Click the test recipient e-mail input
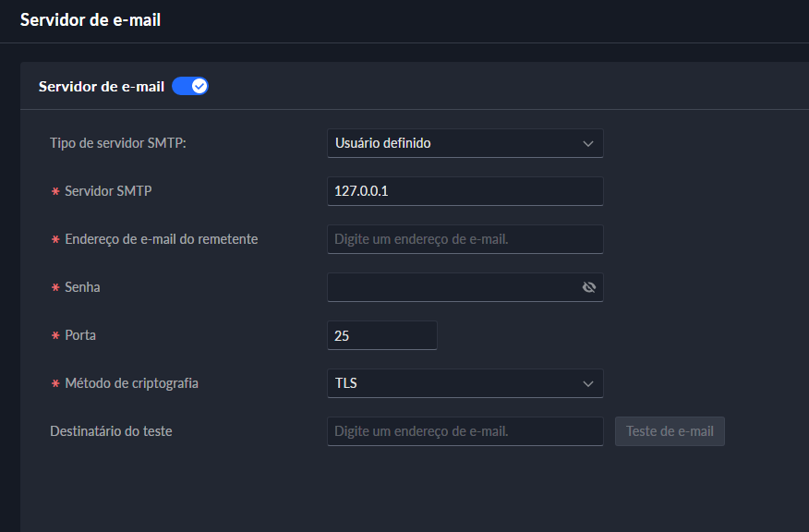The width and height of the screenshot is (809, 532). click(x=465, y=431)
